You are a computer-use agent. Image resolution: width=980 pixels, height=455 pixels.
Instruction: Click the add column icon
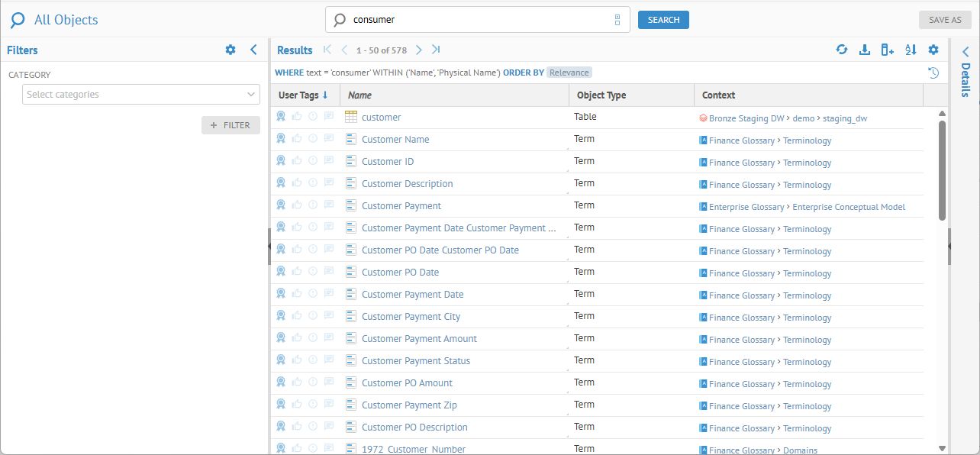click(887, 50)
